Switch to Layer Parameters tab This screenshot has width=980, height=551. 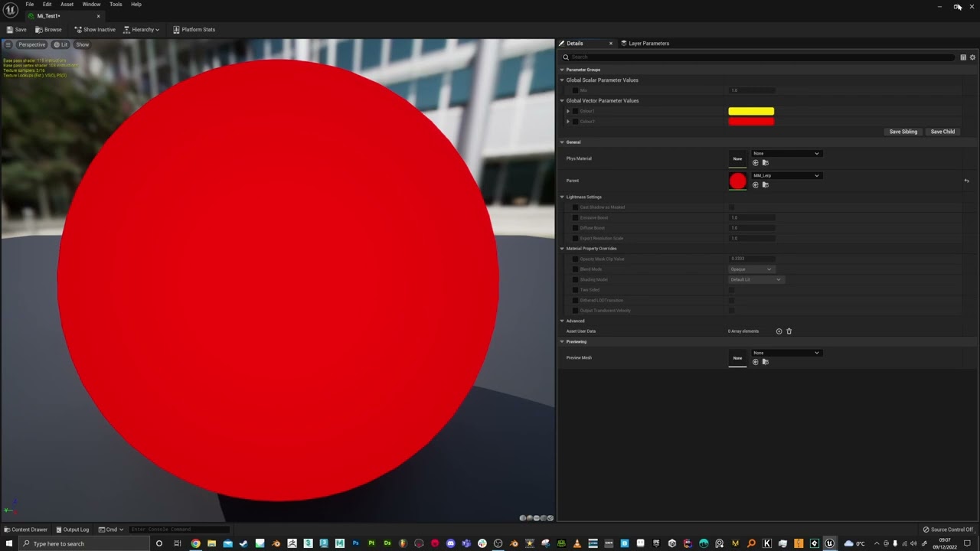click(644, 44)
